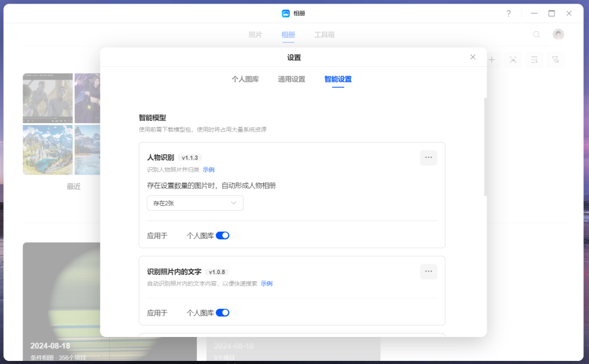Viewport: 589px width, 364px height.
Task: Toggle 个人图库 switch under 人物识别
Action: 222,236
